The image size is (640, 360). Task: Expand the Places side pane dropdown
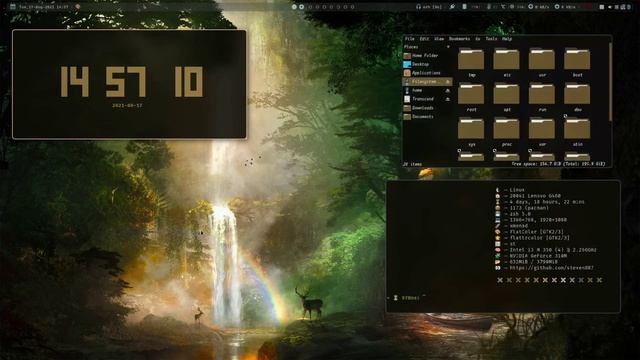448,47
